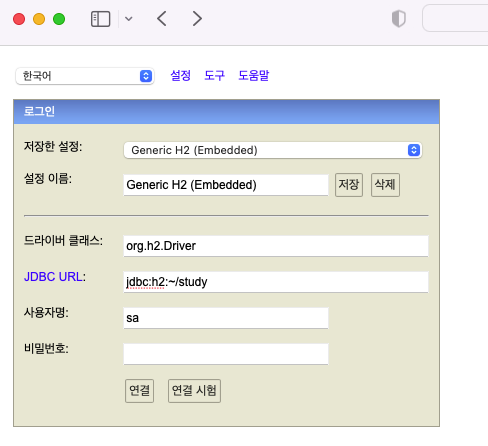Open the JDBC URL label link
This screenshot has width=488, height=446.
(x=53, y=277)
